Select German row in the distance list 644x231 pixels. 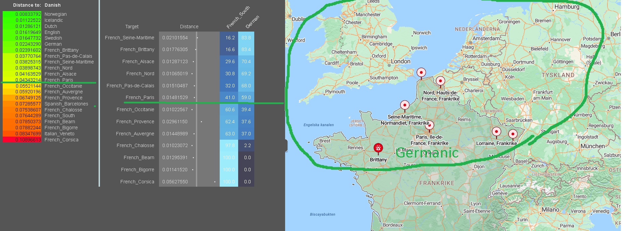click(53, 44)
